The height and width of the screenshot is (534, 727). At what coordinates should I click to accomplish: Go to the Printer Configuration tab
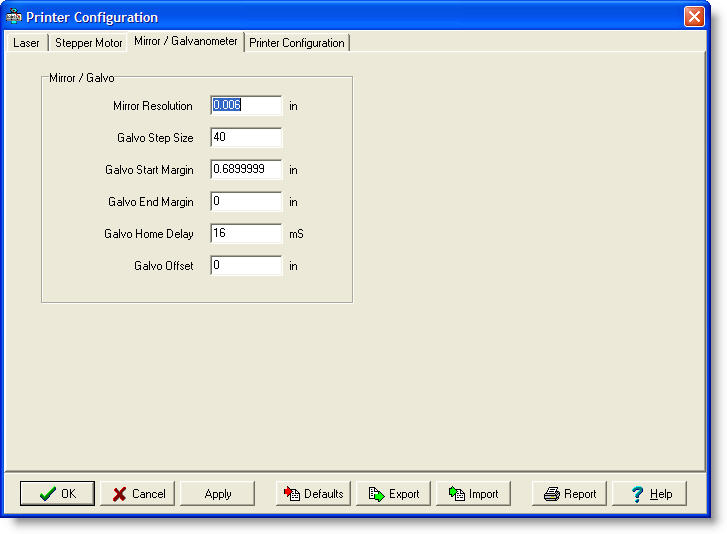[297, 43]
